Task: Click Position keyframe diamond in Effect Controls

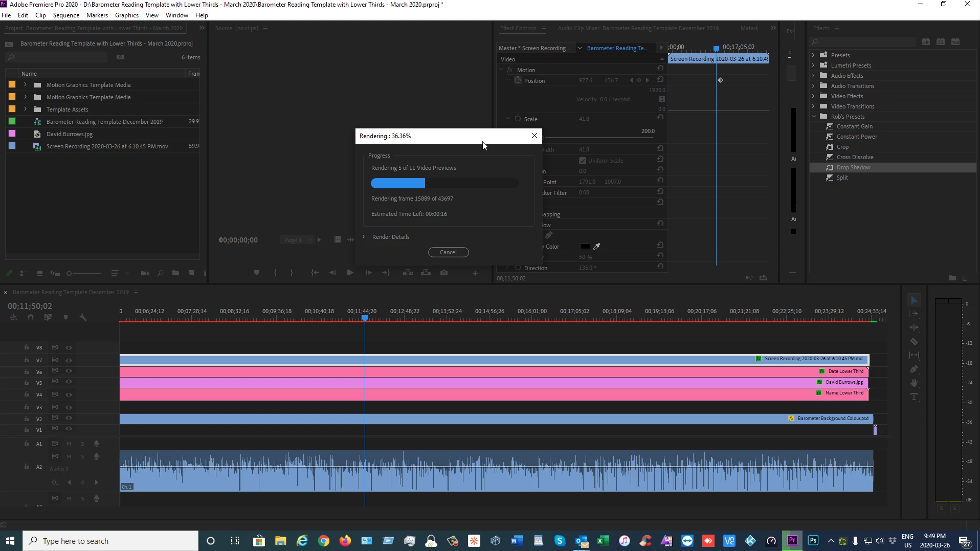Action: pyautogui.click(x=720, y=80)
